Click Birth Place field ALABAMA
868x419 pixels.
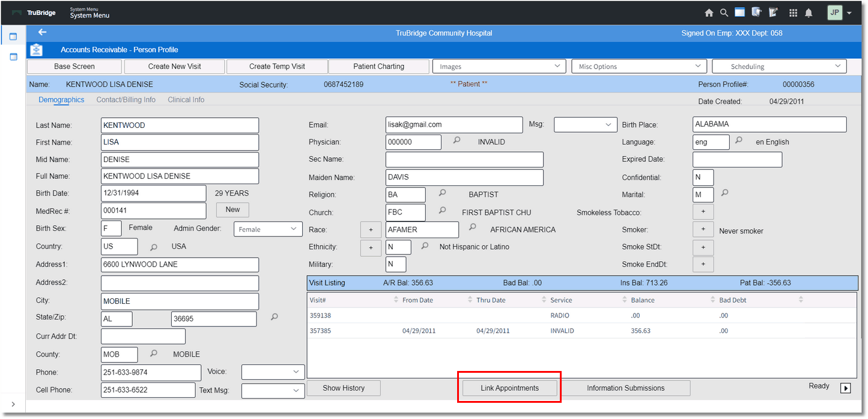(769, 124)
